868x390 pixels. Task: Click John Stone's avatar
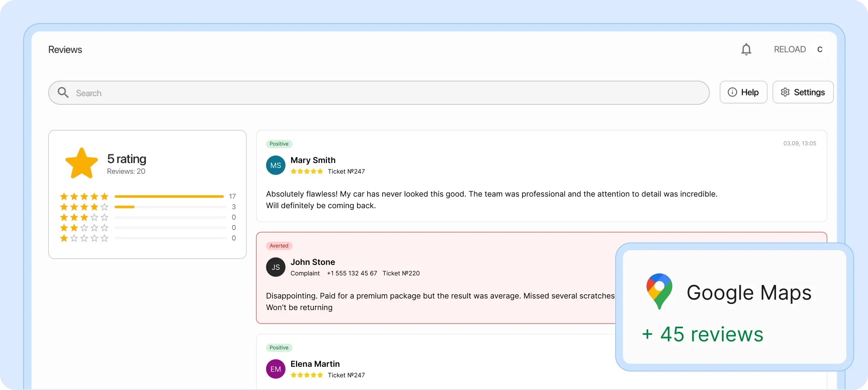(x=275, y=267)
